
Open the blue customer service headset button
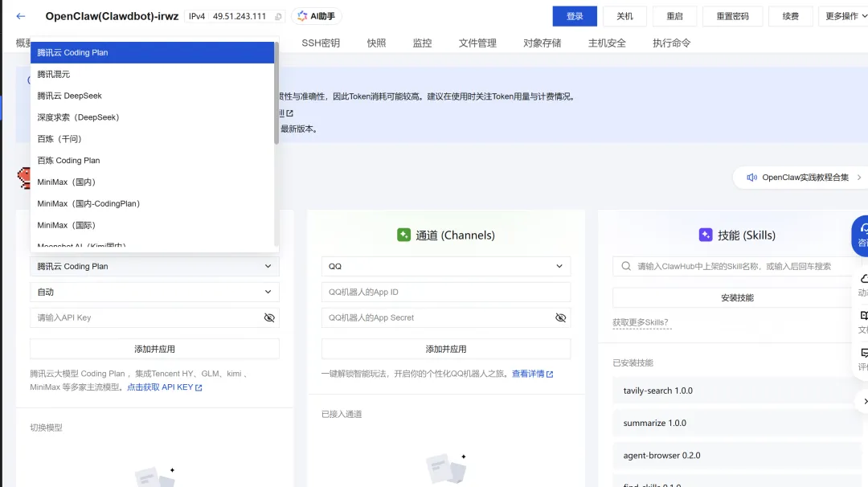point(861,235)
